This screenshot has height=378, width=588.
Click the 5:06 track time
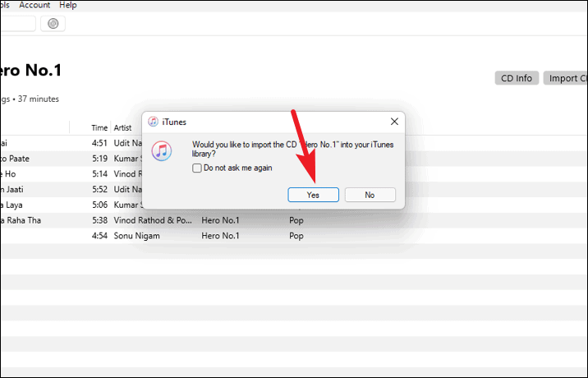[x=99, y=205]
